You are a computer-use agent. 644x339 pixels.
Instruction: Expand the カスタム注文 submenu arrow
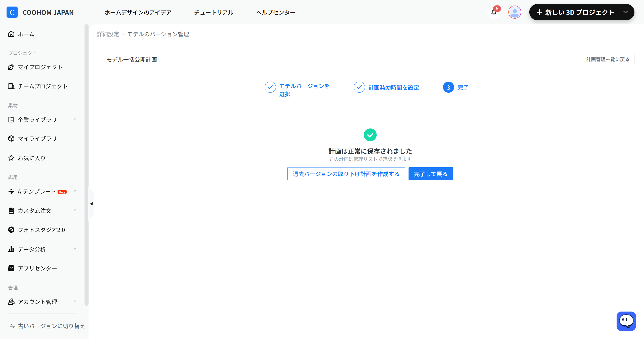coord(75,210)
